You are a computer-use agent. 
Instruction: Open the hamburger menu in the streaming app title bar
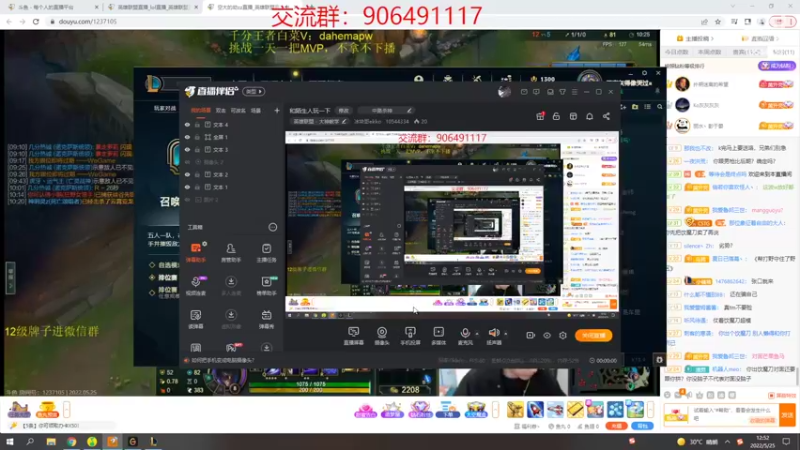tap(574, 92)
